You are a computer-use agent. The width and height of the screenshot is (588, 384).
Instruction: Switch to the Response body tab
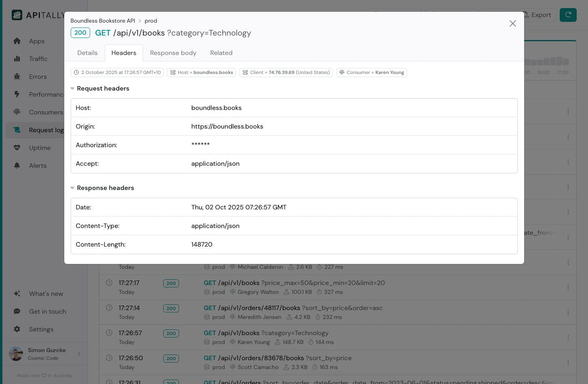point(173,53)
